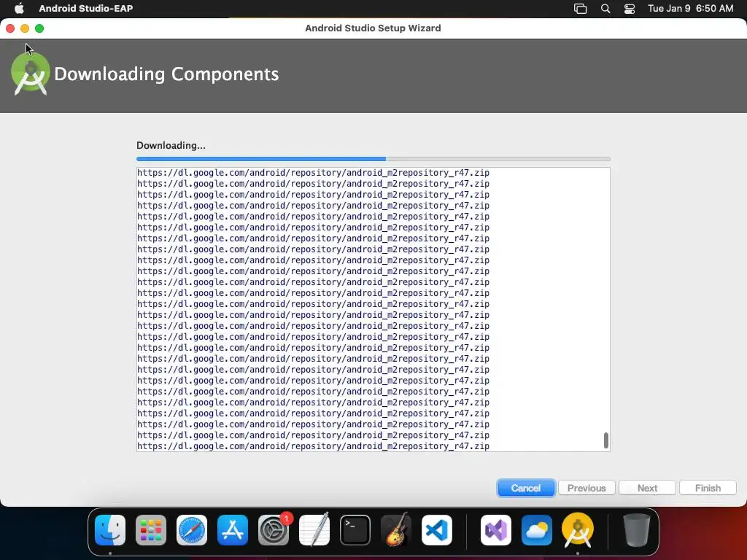Image resolution: width=747 pixels, height=560 pixels.
Task: Launch Safari from the dock
Action: tap(192, 530)
